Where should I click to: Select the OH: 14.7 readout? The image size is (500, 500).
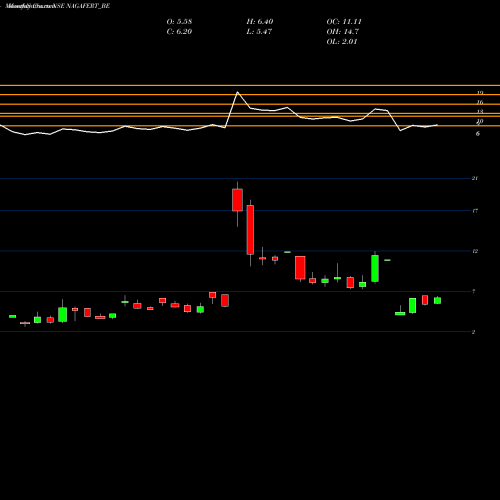coord(343,32)
